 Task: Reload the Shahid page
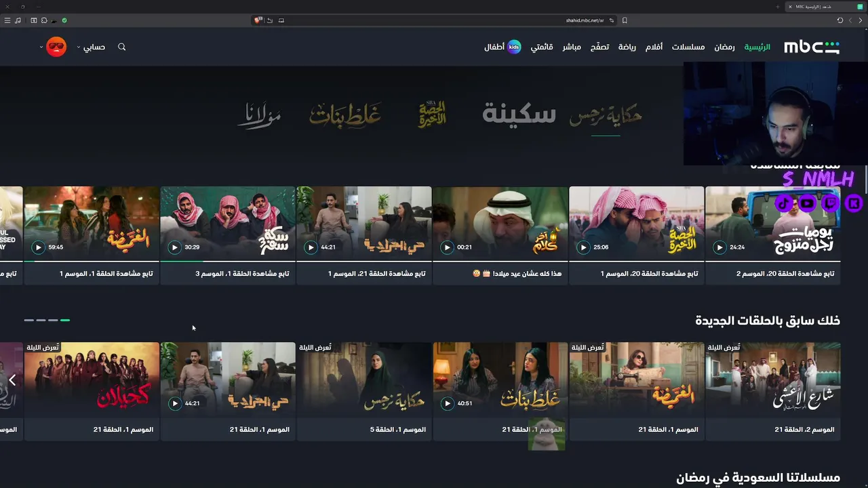[x=840, y=20]
